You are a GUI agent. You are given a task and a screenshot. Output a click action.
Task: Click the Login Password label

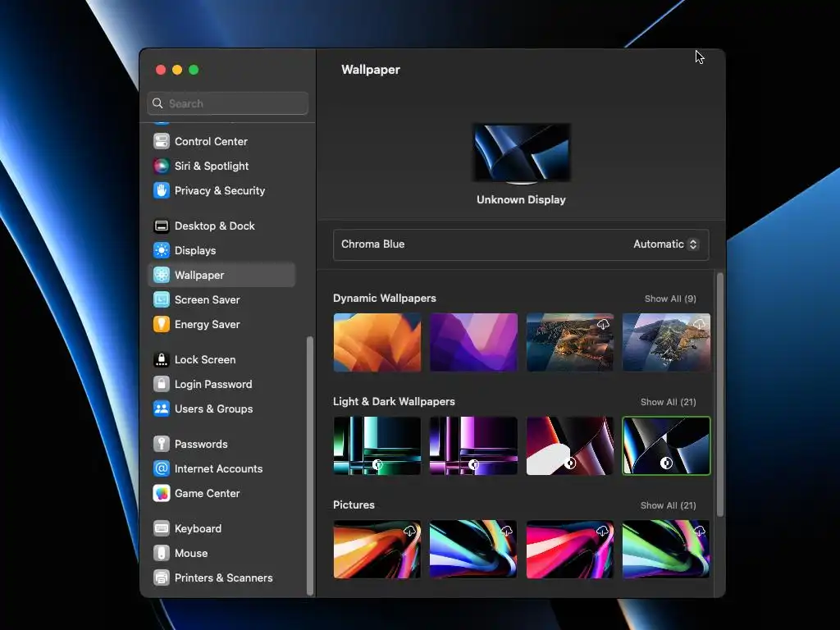pos(213,385)
